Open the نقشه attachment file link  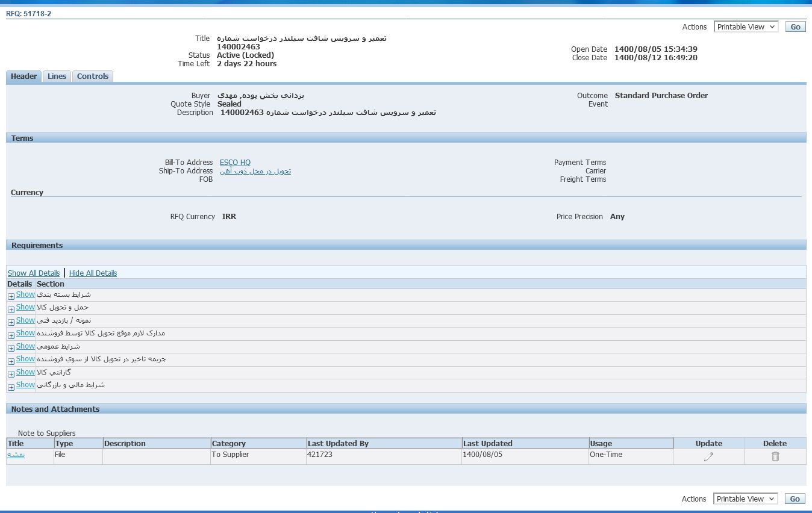point(16,455)
